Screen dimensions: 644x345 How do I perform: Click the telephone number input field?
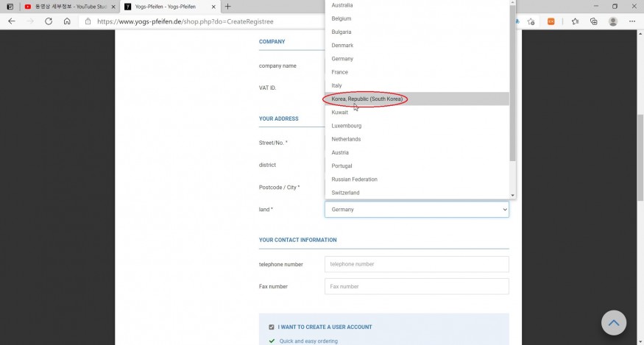pos(417,264)
